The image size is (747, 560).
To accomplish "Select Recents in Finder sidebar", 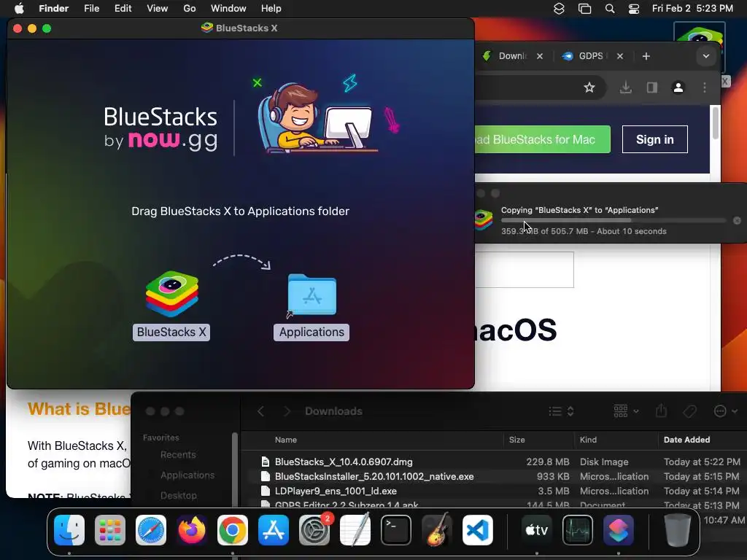I will coord(178,455).
